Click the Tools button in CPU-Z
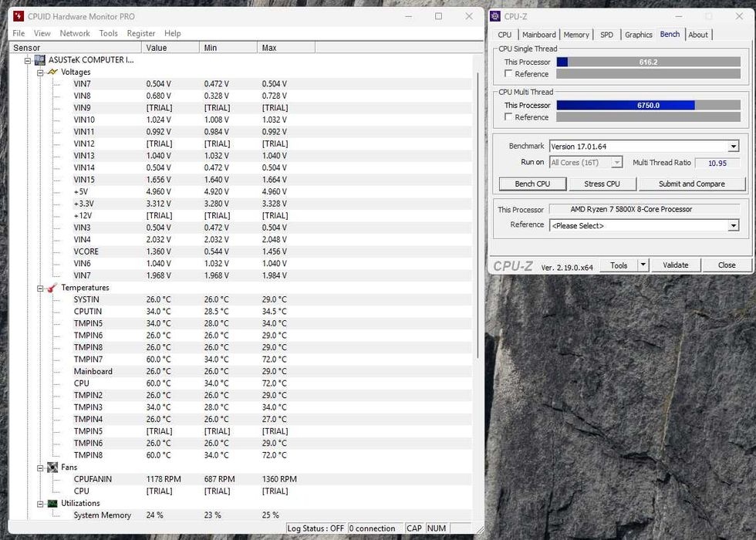This screenshot has height=540, width=756. [x=619, y=265]
